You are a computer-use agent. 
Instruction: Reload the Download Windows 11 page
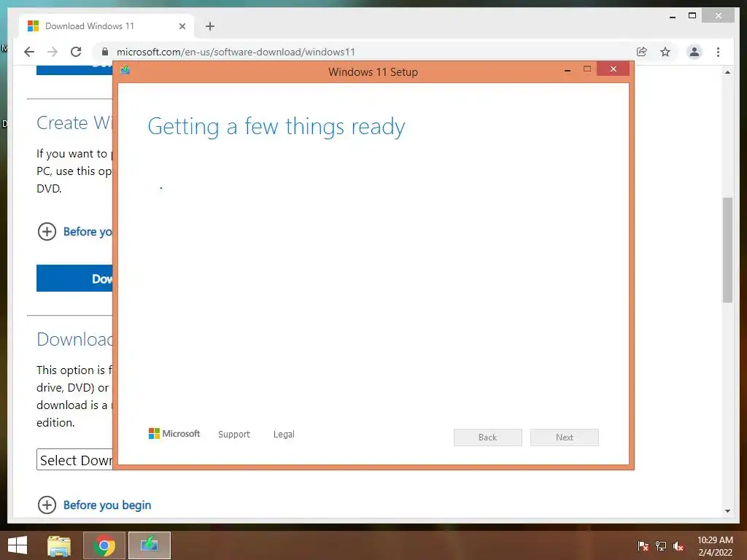pos(76,52)
